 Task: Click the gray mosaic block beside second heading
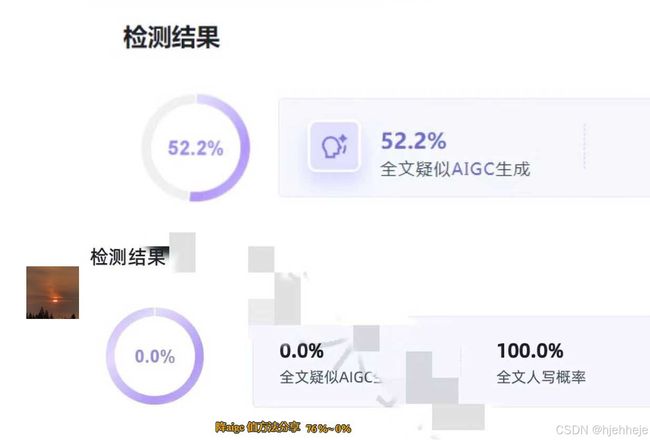[x=182, y=253]
